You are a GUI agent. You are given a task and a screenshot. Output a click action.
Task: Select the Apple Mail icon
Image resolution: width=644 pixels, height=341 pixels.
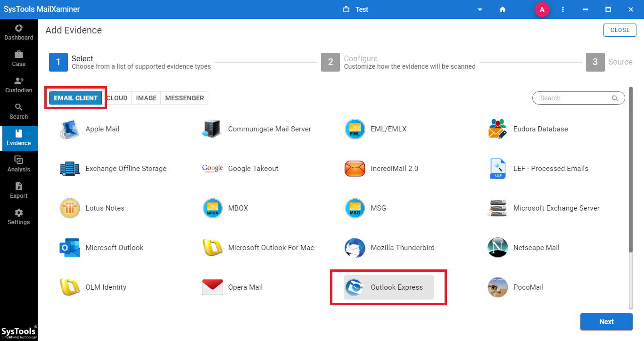[x=70, y=129]
